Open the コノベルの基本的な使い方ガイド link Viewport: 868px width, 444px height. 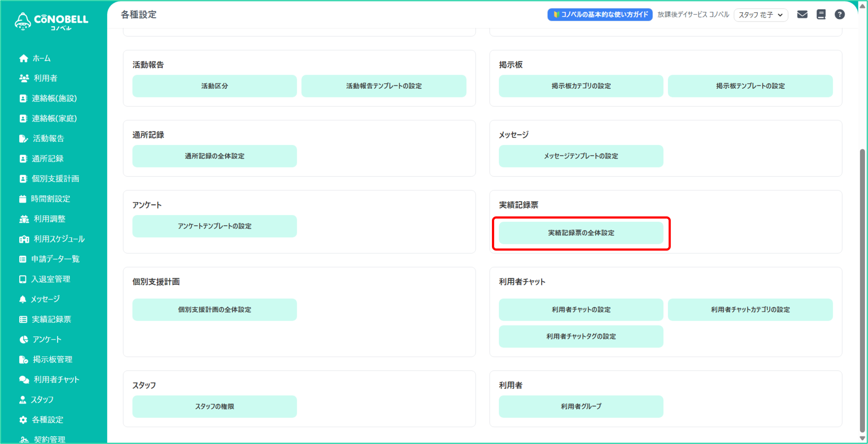[x=600, y=15]
